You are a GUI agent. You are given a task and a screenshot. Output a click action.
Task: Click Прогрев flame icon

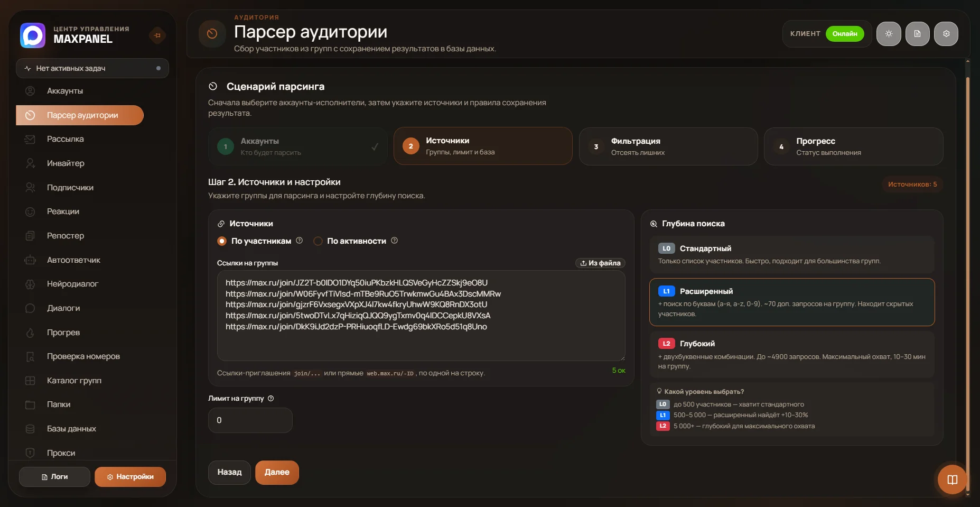tap(30, 333)
